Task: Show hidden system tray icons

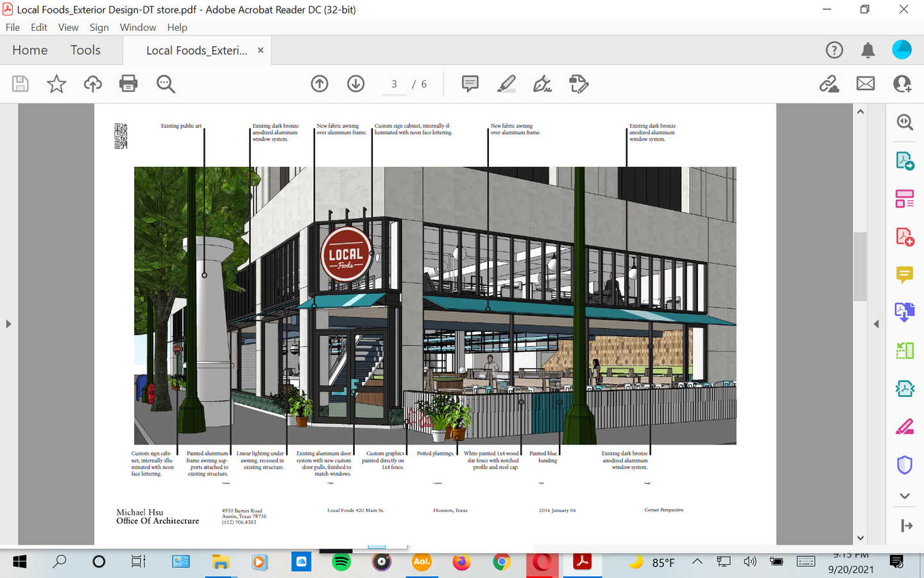Action: pyautogui.click(x=697, y=562)
